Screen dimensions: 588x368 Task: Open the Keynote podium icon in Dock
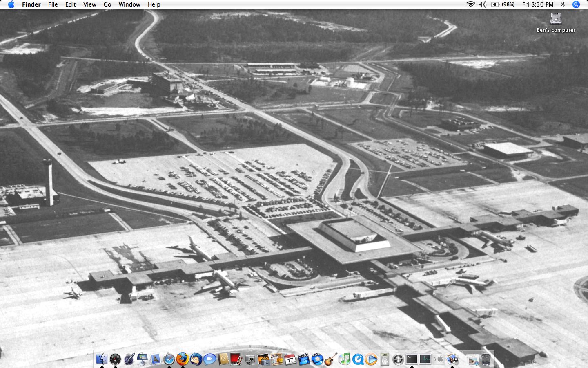coord(142,359)
